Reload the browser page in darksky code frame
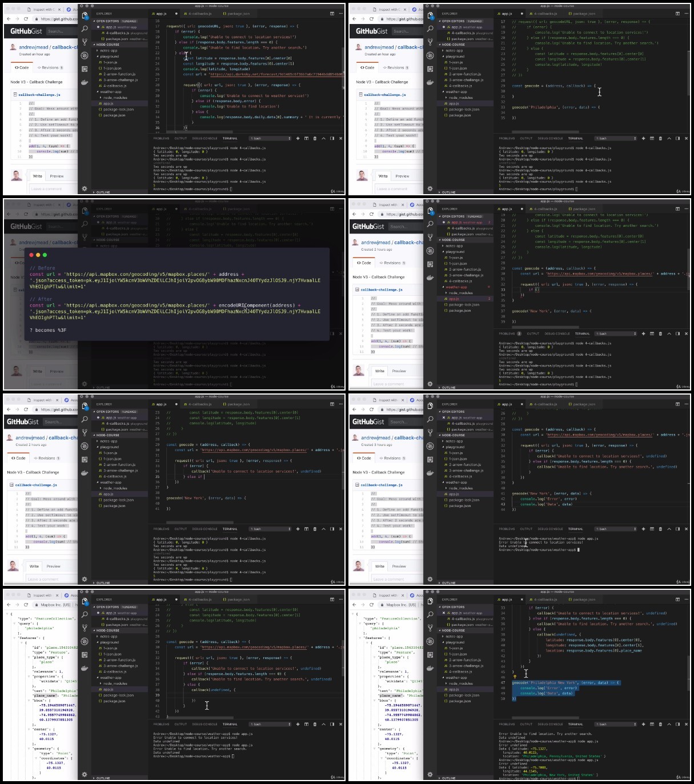This screenshot has height=784, width=694. tap(26, 19)
